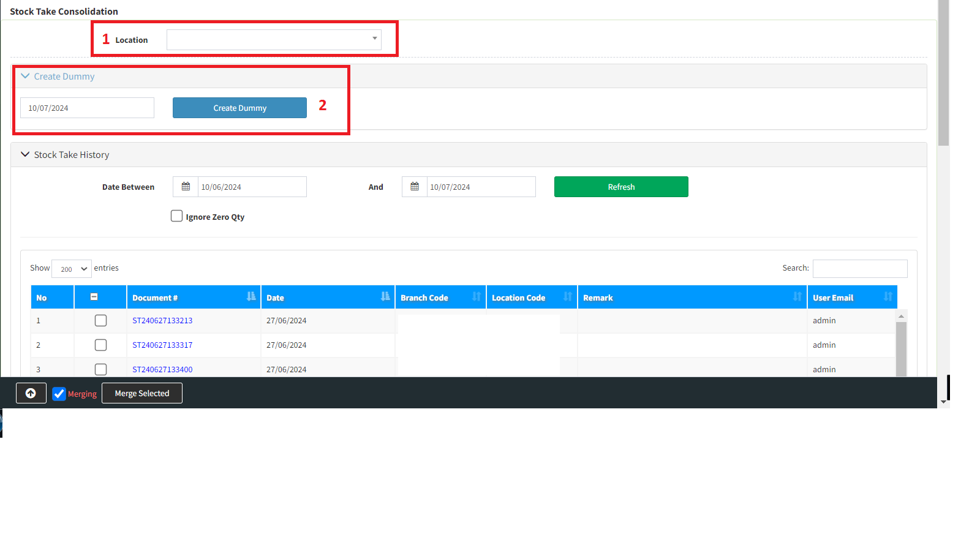Open document link ST240627133317

click(162, 345)
